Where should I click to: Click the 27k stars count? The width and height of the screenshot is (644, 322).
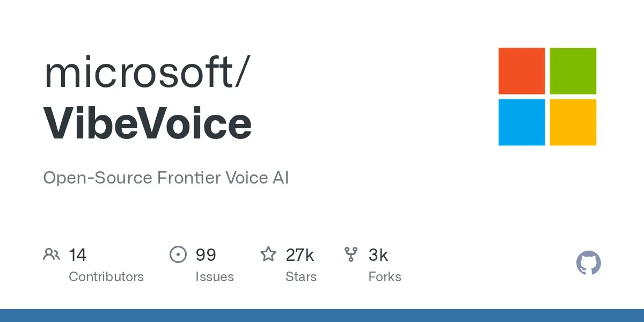tap(299, 254)
